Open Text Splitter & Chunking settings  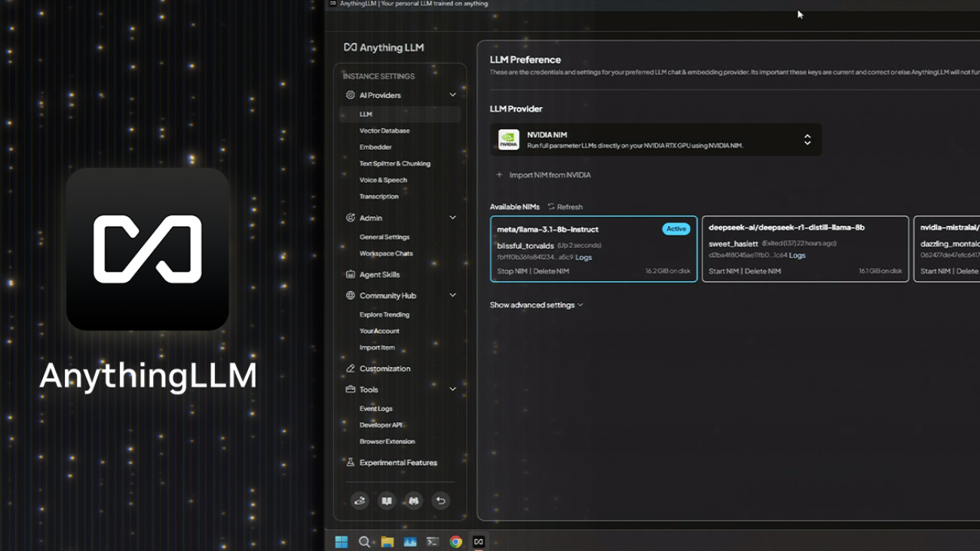click(x=395, y=164)
